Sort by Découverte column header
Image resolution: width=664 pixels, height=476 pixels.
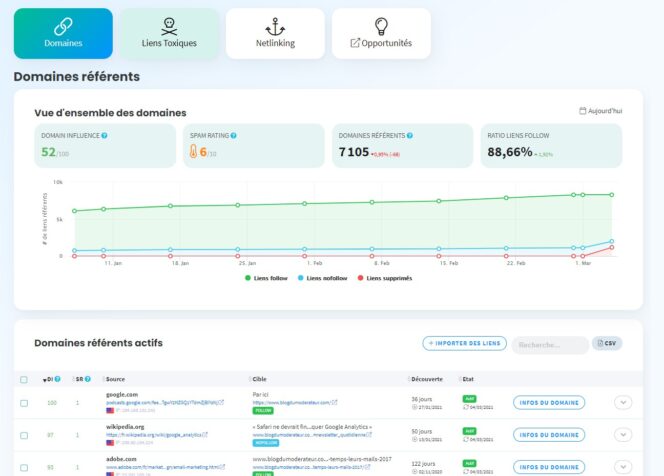[x=427, y=379]
